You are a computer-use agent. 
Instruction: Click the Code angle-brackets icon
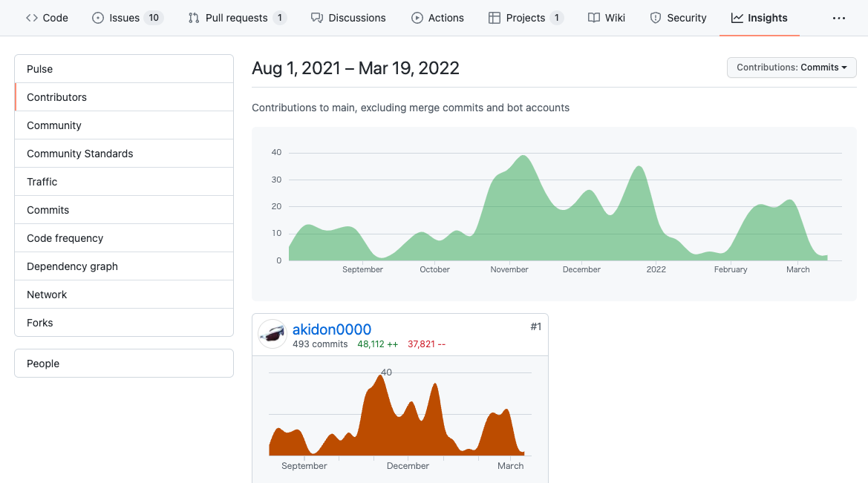[x=31, y=18]
